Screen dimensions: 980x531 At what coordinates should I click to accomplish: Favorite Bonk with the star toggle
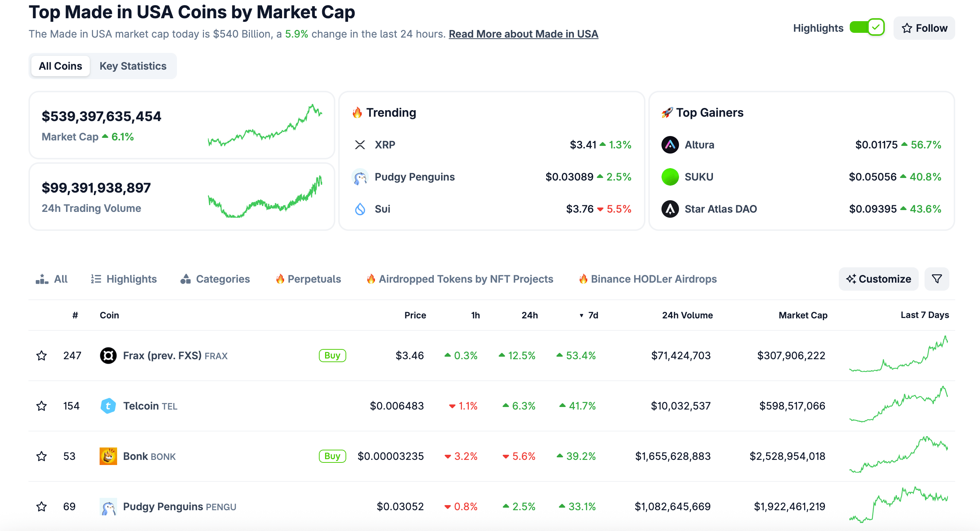[42, 456]
